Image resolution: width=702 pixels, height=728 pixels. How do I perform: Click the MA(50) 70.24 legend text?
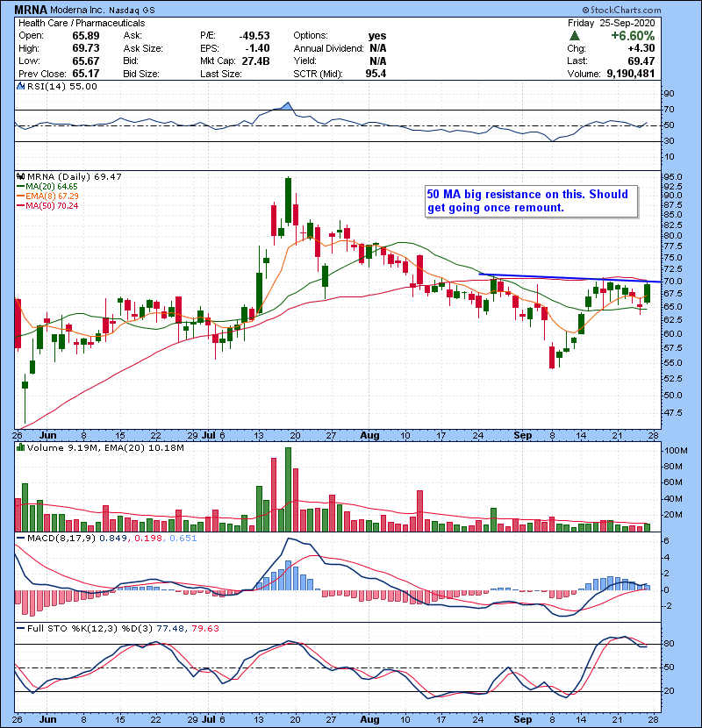click(x=52, y=205)
